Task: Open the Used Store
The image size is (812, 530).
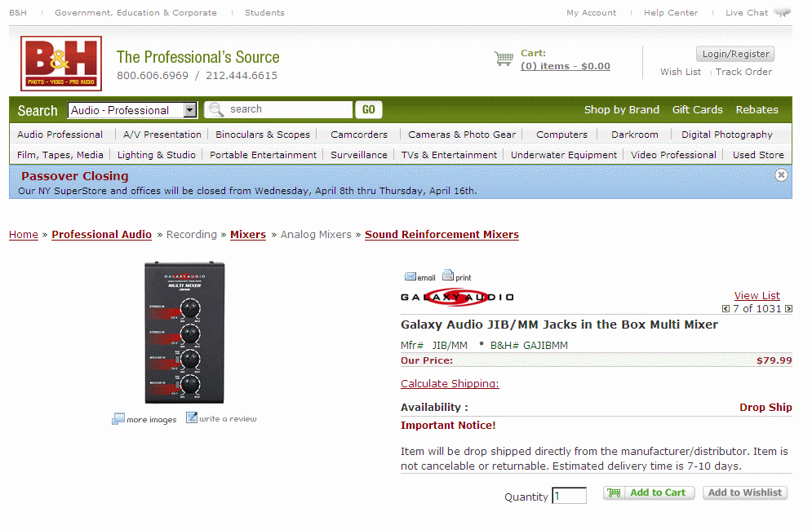Action: 758,155
